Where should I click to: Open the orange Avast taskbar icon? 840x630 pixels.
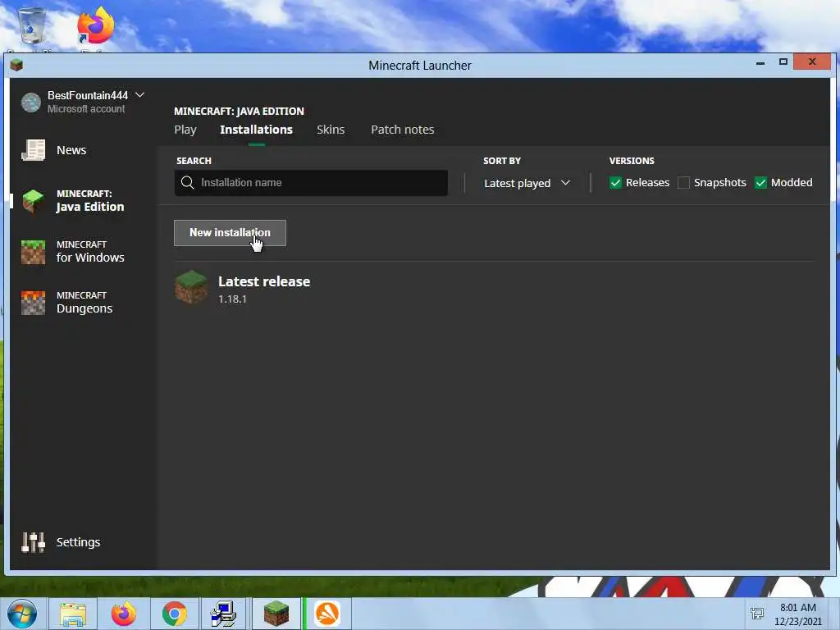click(x=326, y=614)
